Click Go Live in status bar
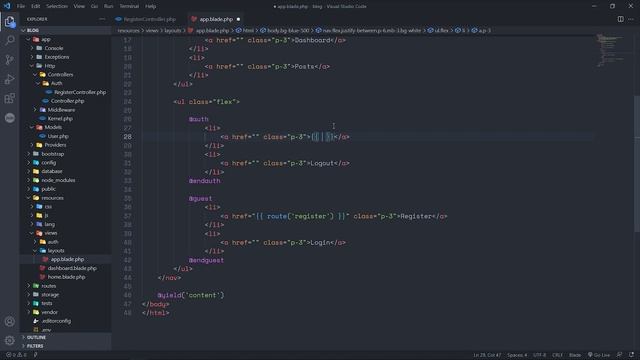The image size is (640, 360). pyautogui.click(x=599, y=355)
